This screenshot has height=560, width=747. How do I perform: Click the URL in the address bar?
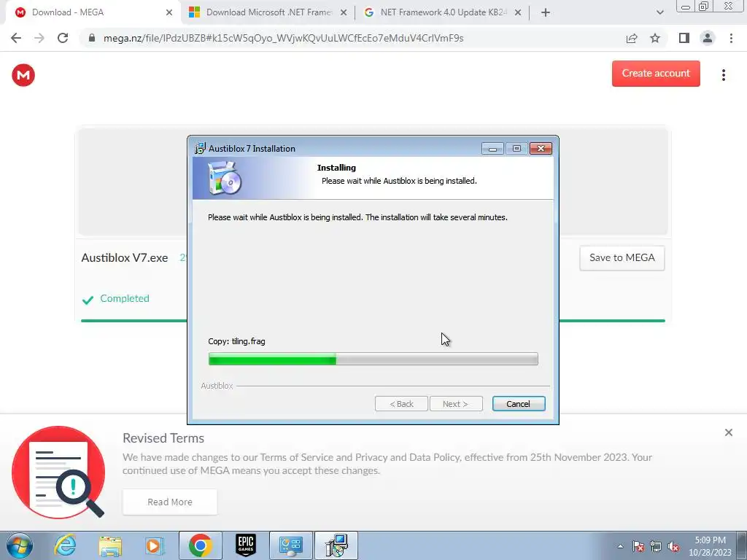pyautogui.click(x=284, y=38)
